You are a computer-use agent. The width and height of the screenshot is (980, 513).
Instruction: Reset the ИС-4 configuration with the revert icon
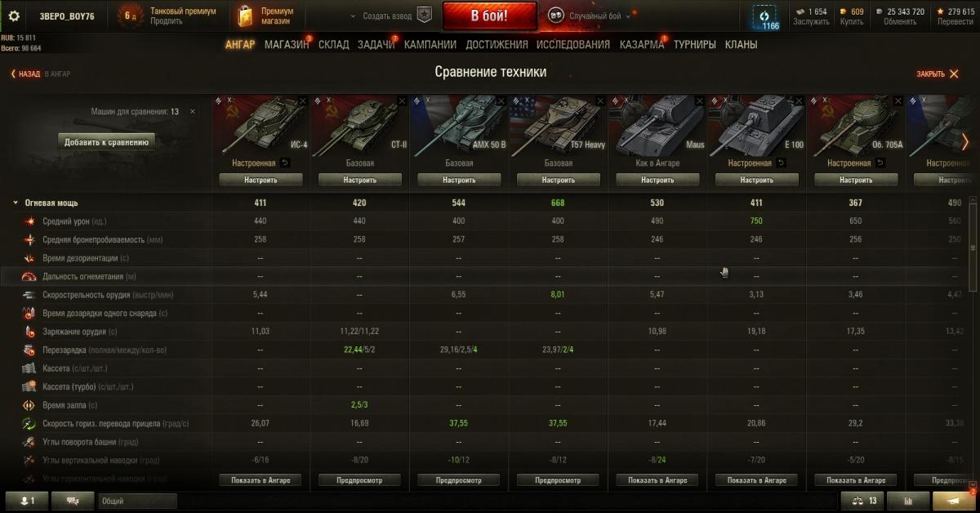(x=284, y=163)
